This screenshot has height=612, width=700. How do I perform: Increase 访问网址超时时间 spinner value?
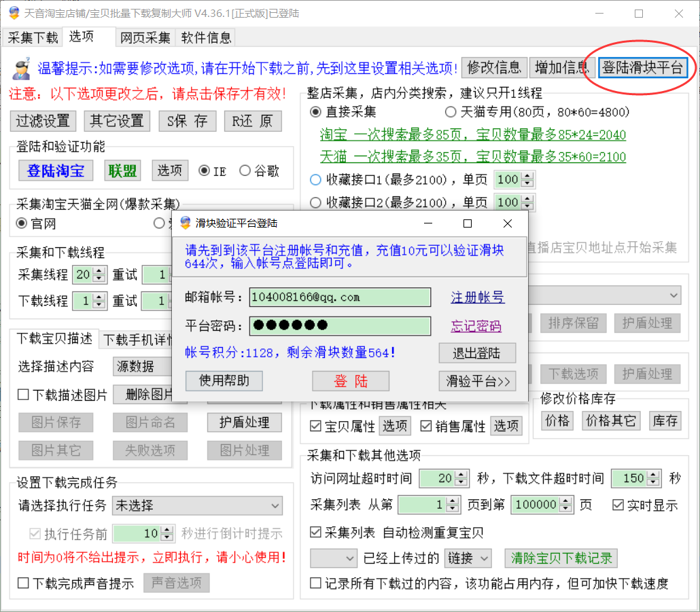point(461,475)
